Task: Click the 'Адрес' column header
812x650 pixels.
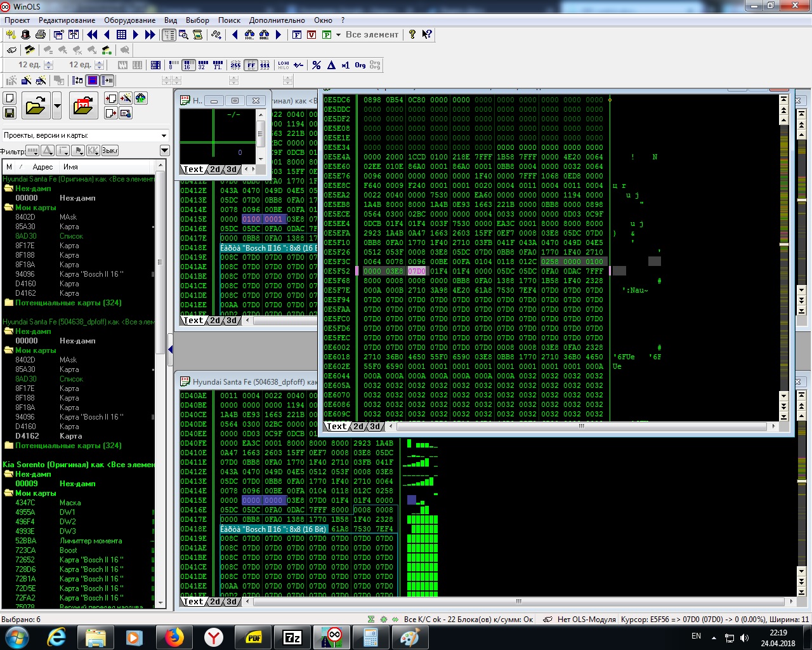Action: coord(43,167)
